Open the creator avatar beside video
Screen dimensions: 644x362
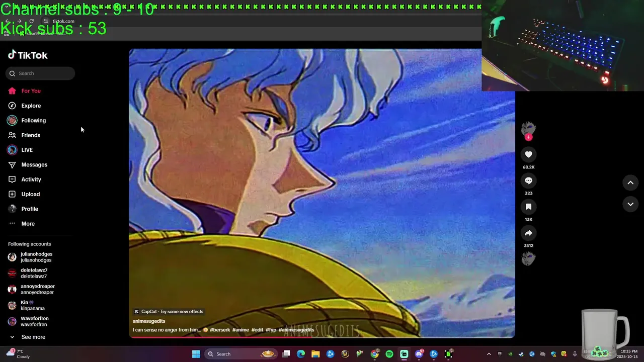pos(528,128)
